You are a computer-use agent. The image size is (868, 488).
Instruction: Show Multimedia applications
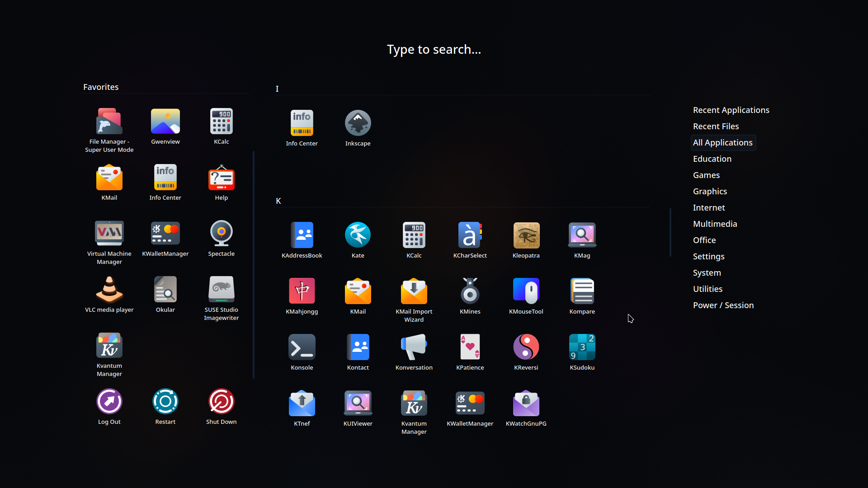(715, 224)
